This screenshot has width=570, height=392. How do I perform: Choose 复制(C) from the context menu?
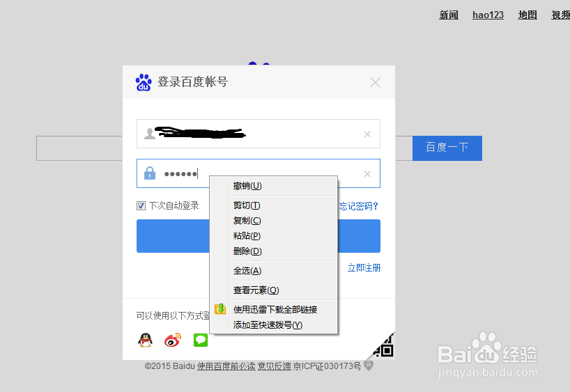click(x=274, y=221)
